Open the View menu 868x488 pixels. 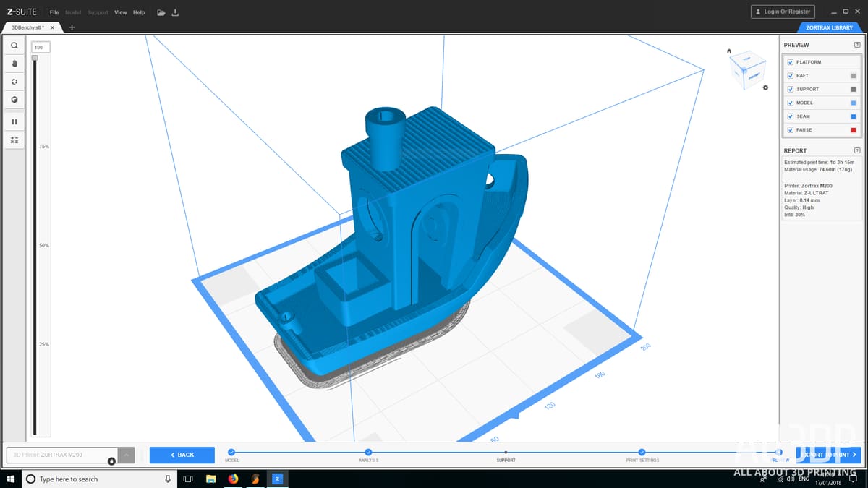click(120, 12)
